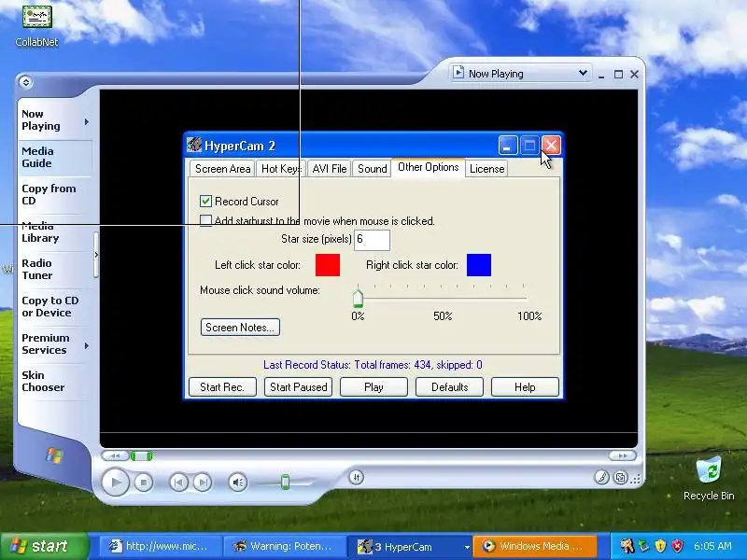This screenshot has width=747, height=560.
Task: Switch to Windows Media taskbar button
Action: point(535,546)
